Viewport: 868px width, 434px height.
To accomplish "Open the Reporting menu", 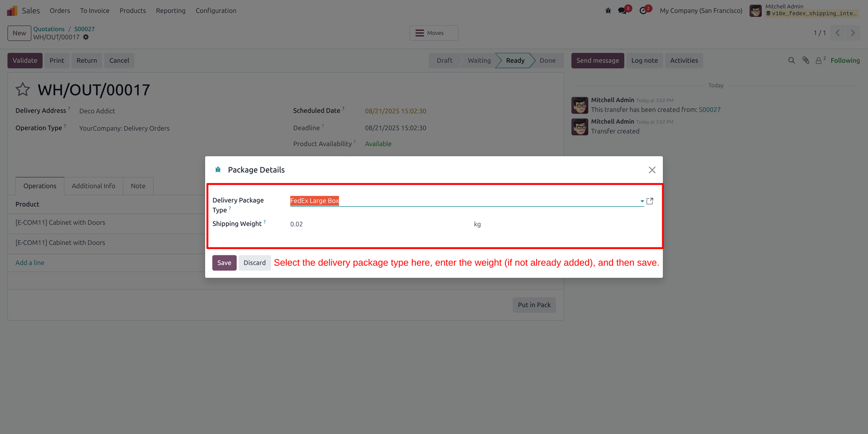I will (x=170, y=10).
